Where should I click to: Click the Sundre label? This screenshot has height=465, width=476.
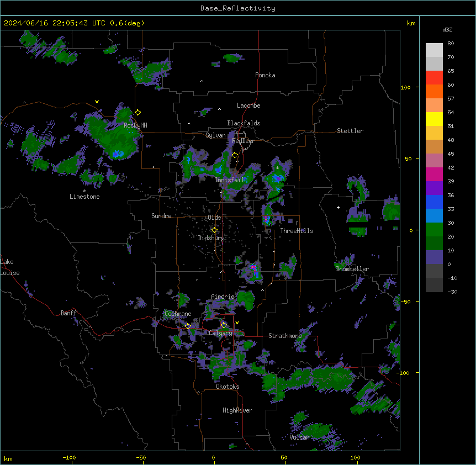(x=161, y=216)
